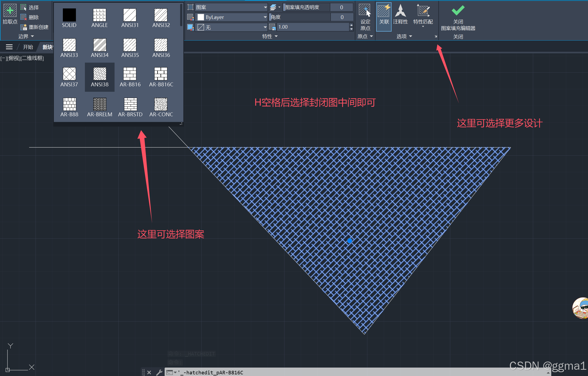The image size is (588, 376).
Task: Click the SOLID black fill swatch
Action: (x=69, y=15)
